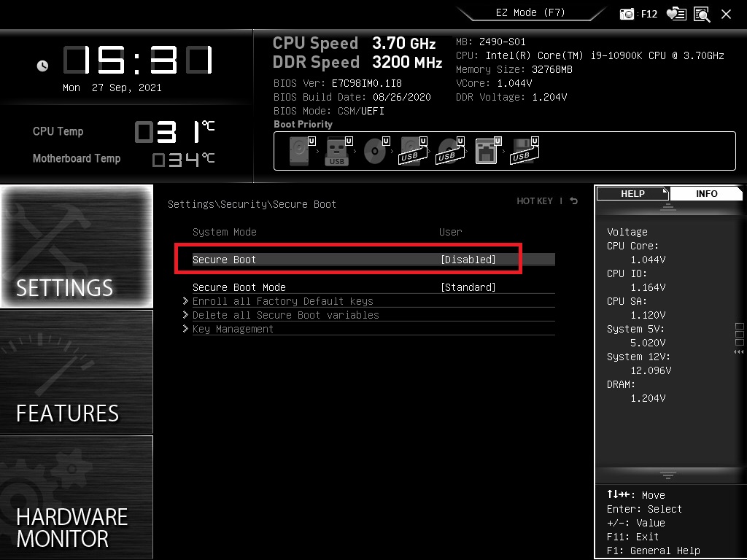Switch to EZ Mode (F7)
The height and width of the screenshot is (560, 747).
tap(530, 13)
